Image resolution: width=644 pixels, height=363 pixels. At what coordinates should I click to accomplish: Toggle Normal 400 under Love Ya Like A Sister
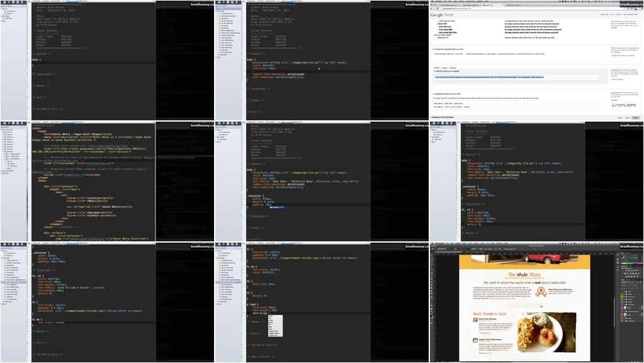(x=438, y=38)
